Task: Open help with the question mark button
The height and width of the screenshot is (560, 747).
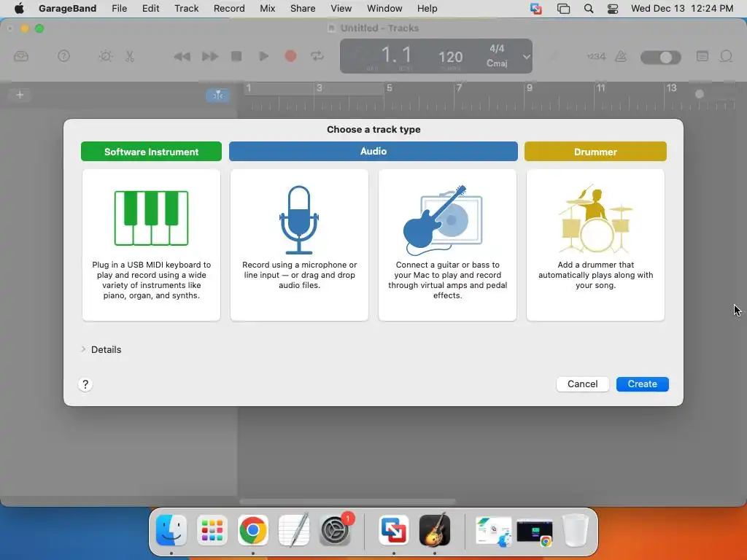Action: coord(85,384)
